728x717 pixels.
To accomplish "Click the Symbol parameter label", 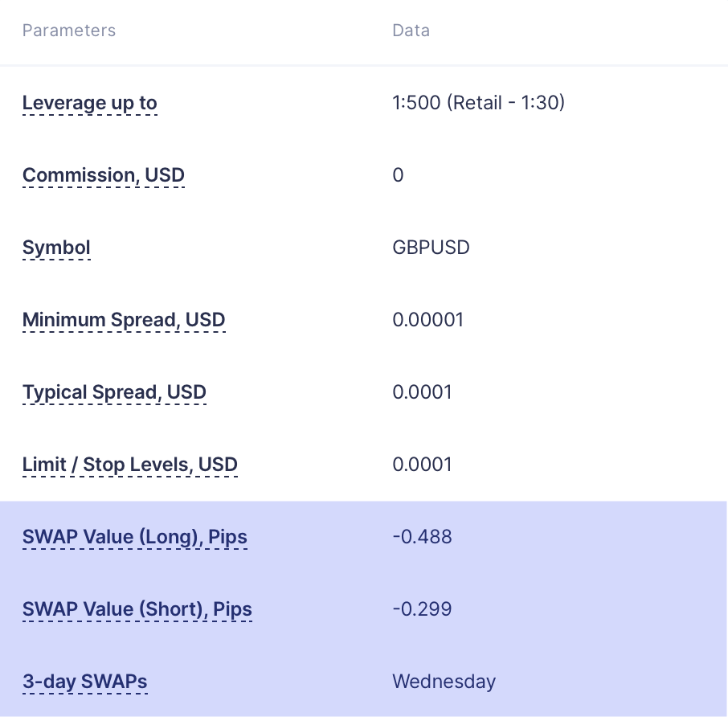I will 56,248.
